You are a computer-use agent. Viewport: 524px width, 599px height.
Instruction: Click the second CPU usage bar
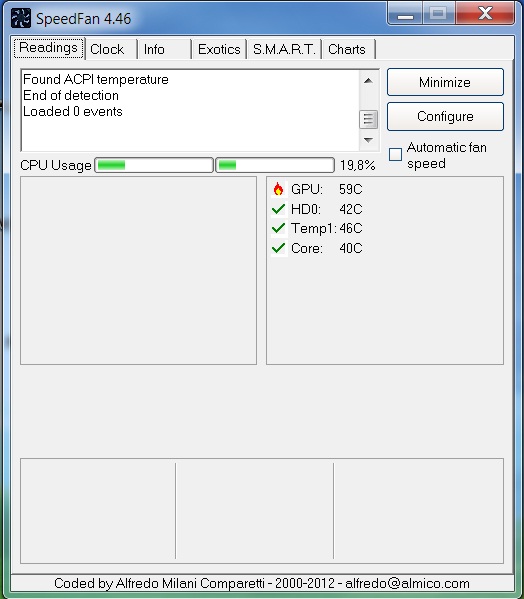275,165
